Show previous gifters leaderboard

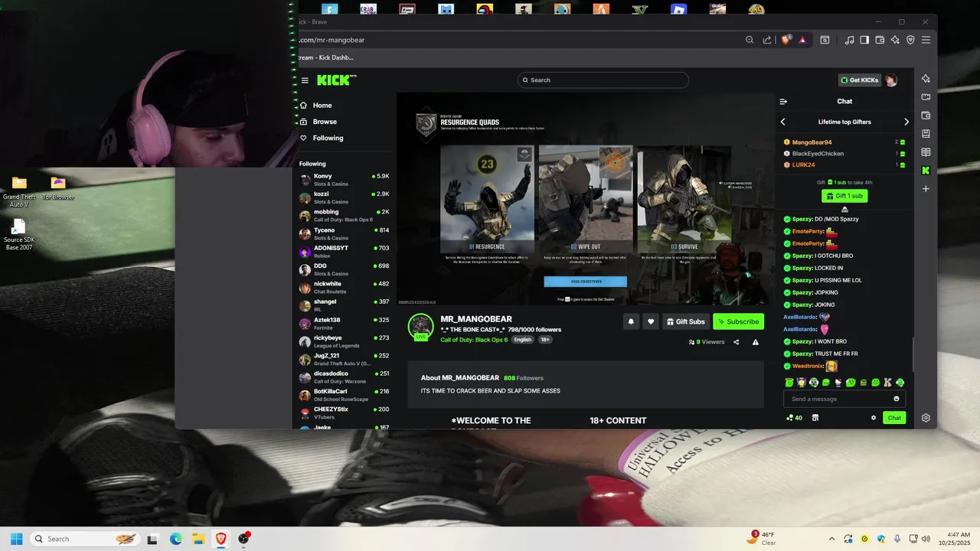(782, 122)
